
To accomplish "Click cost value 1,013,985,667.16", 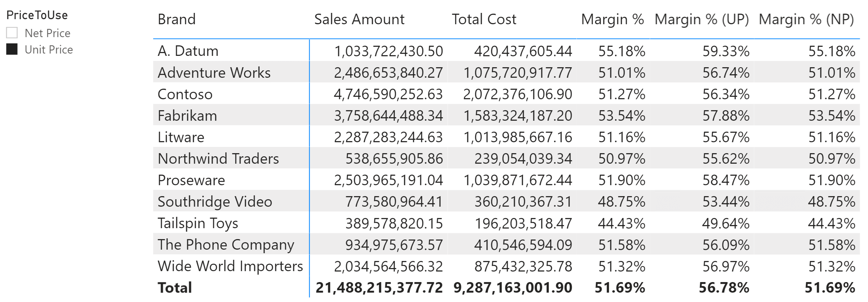I will click(x=517, y=137).
